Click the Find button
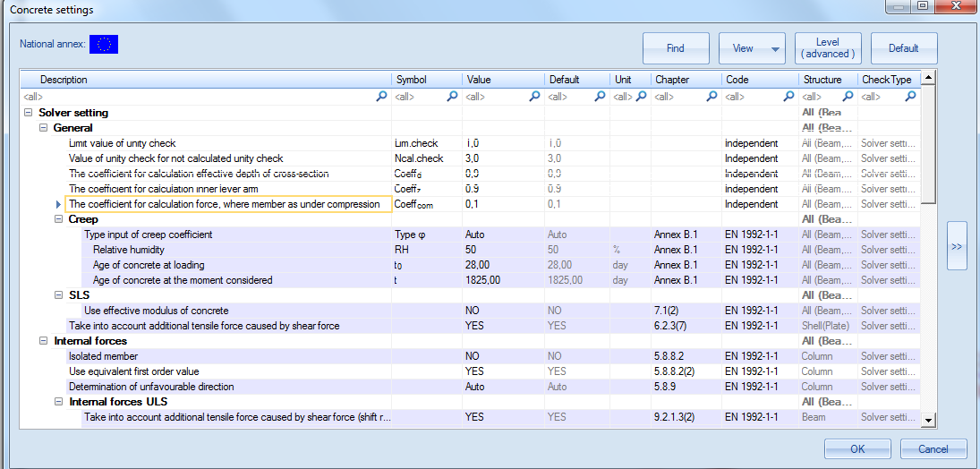The image size is (980, 469). pyautogui.click(x=676, y=48)
